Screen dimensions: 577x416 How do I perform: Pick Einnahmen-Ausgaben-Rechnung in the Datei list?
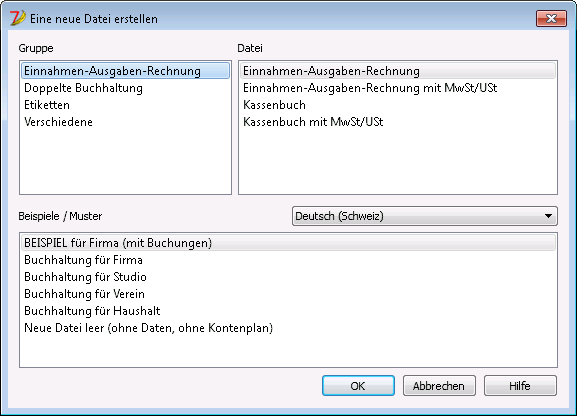tap(398, 71)
